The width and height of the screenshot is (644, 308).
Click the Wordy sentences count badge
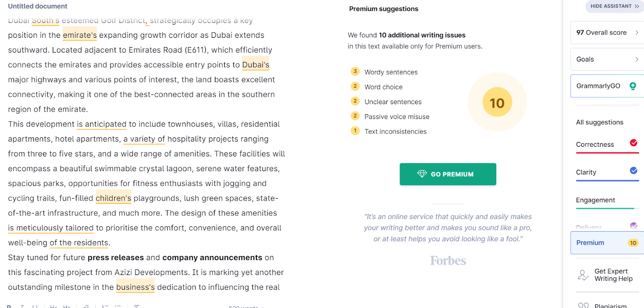(x=355, y=72)
